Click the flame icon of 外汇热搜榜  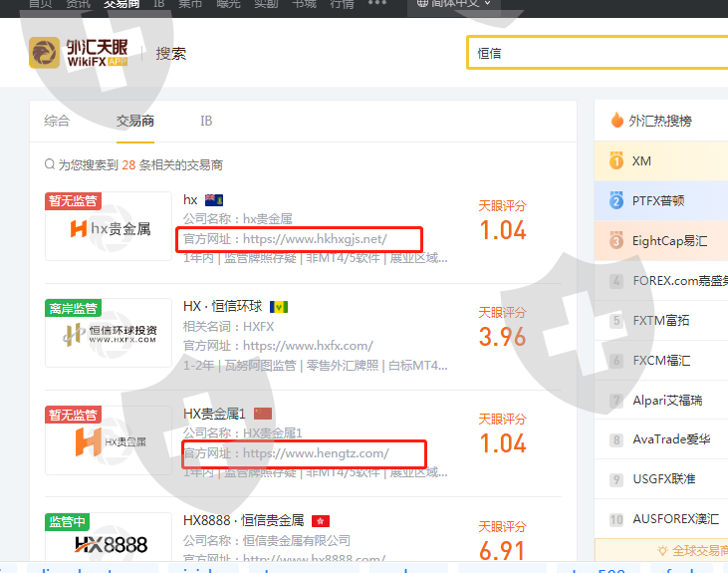617,120
